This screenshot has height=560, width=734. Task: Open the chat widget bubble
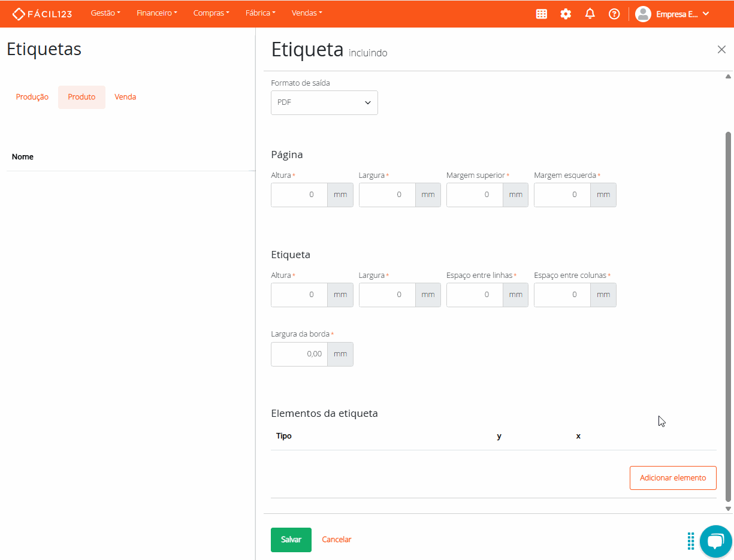point(715,541)
